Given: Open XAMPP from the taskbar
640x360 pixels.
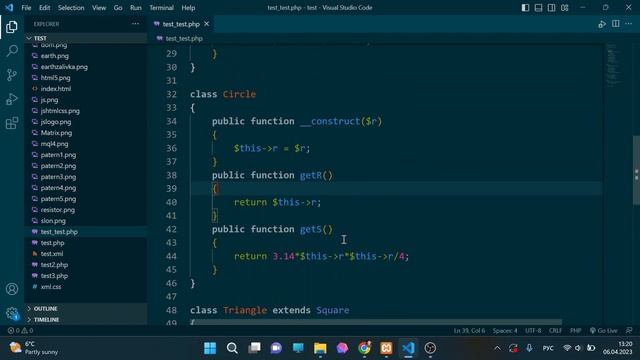Looking at the screenshot, I should coord(386,348).
